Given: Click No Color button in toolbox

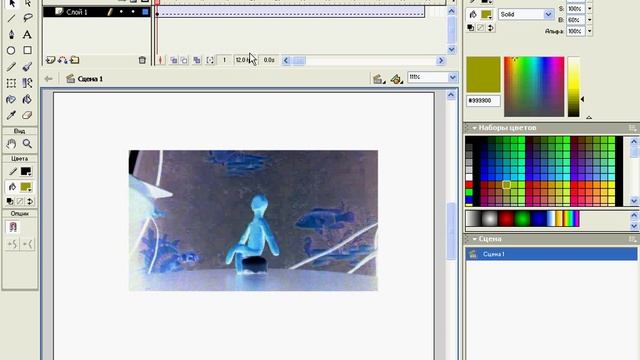Looking at the screenshot, I should click(20, 202).
